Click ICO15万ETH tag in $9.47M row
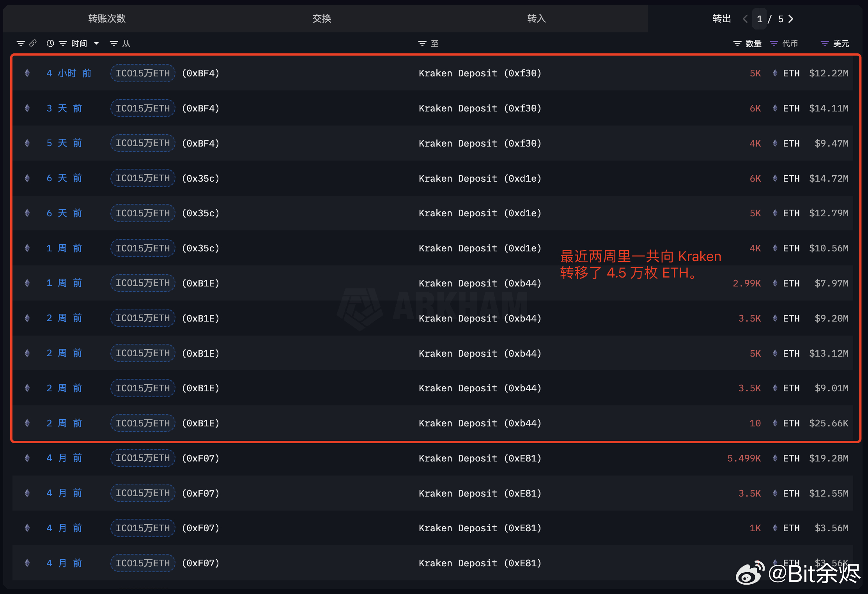This screenshot has height=594, width=868. [x=143, y=143]
